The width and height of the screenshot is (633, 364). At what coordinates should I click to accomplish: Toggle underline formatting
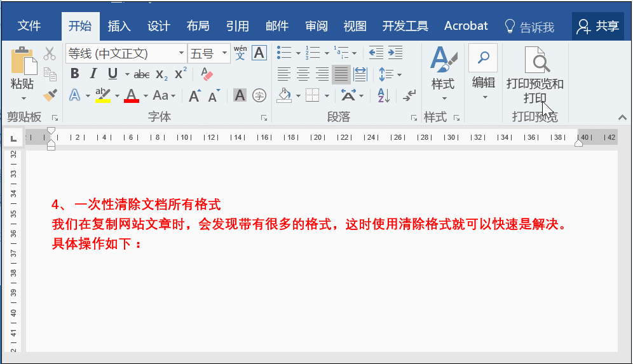112,74
